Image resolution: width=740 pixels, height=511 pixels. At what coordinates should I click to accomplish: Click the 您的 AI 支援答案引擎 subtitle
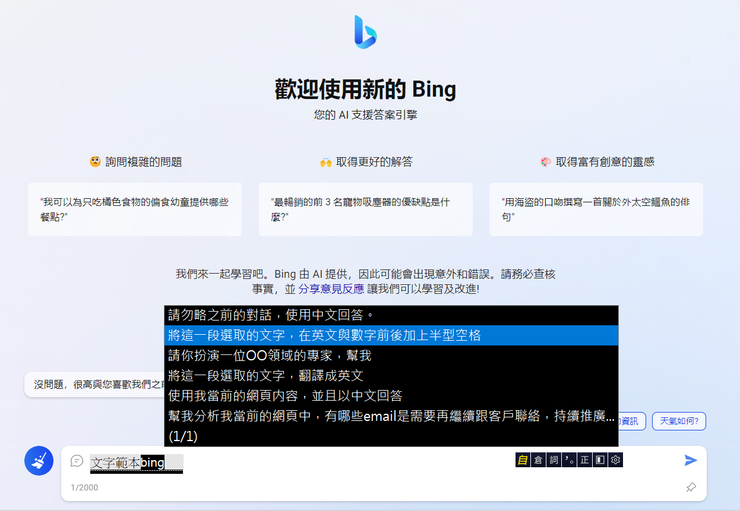pyautogui.click(x=365, y=115)
